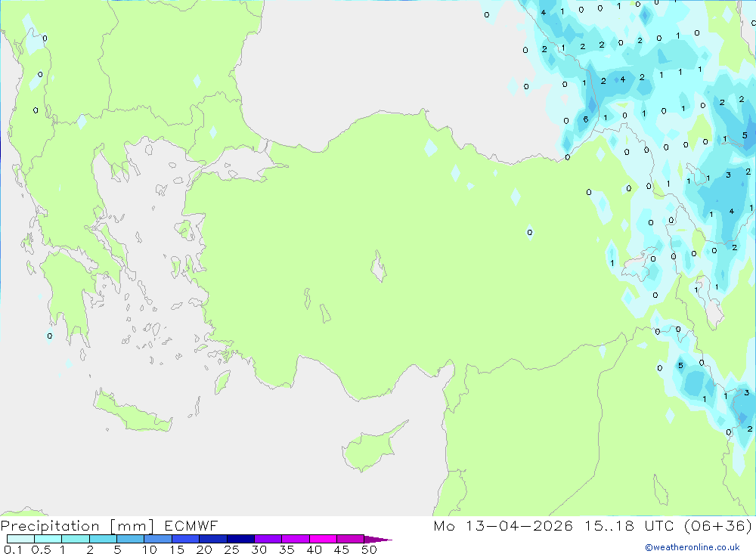Click the legend label '35'

(287, 549)
